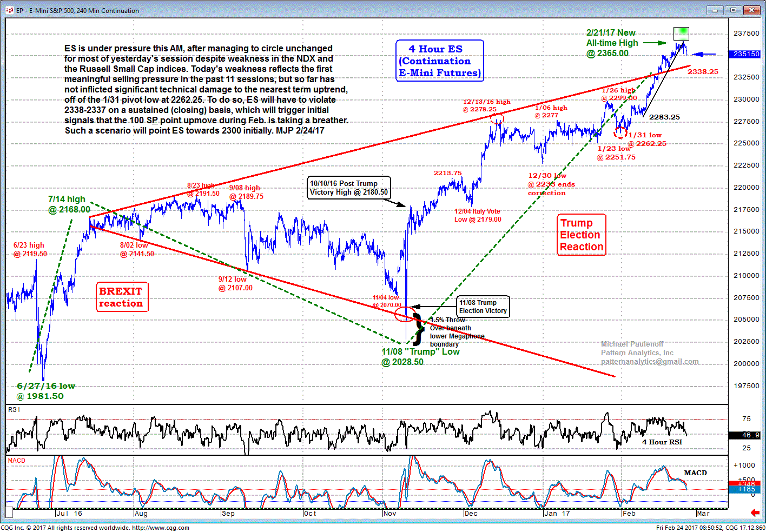
Task: Select the '11/08 Trump Election Victory' callout box
Action: pos(483,307)
